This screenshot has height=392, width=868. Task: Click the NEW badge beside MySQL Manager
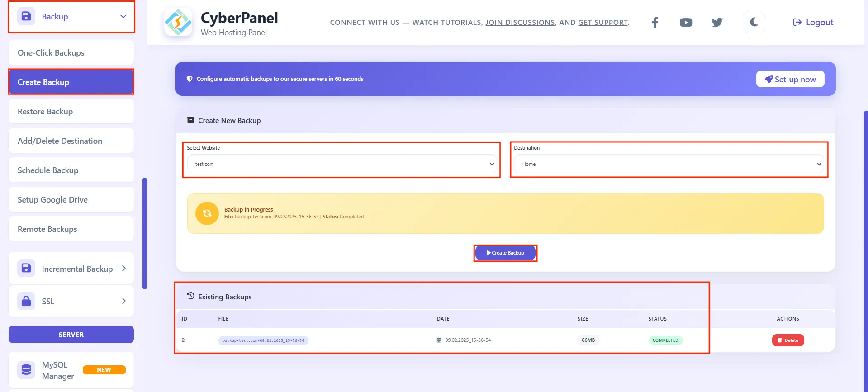click(x=104, y=370)
